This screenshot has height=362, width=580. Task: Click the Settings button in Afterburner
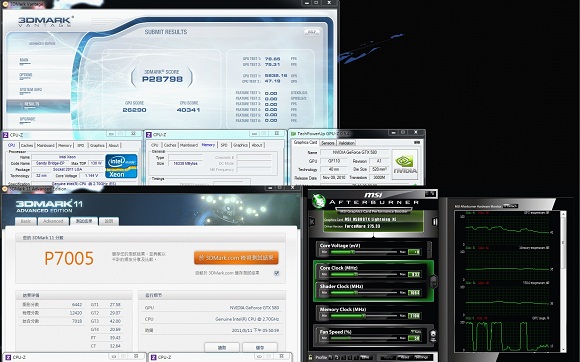[x=421, y=358]
